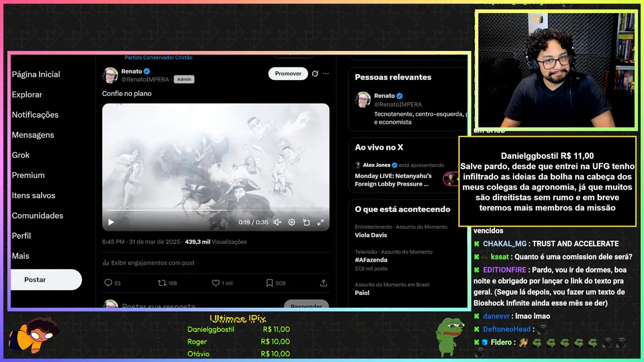
Task: Open Notificações in the sidebar
Action: (x=35, y=115)
